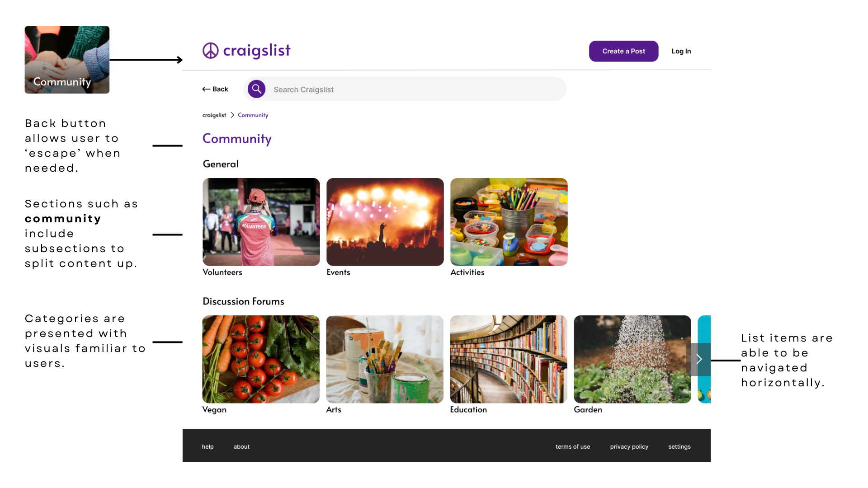
Task: Open settings from the footer
Action: 679,446
